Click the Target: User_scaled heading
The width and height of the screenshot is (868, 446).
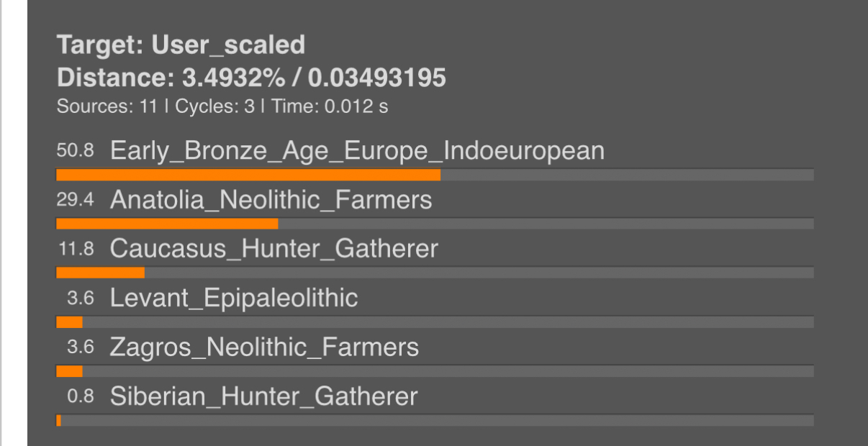point(181,46)
